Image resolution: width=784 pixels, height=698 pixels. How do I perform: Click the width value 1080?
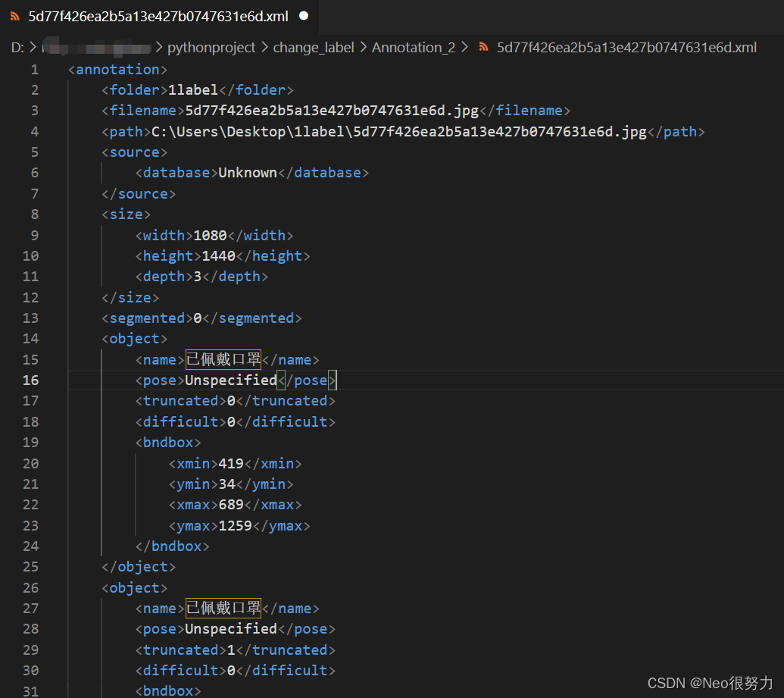(210, 235)
